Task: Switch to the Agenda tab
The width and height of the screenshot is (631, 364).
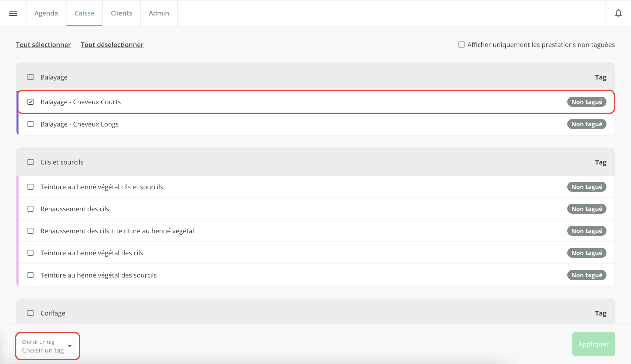Action: 46,13
